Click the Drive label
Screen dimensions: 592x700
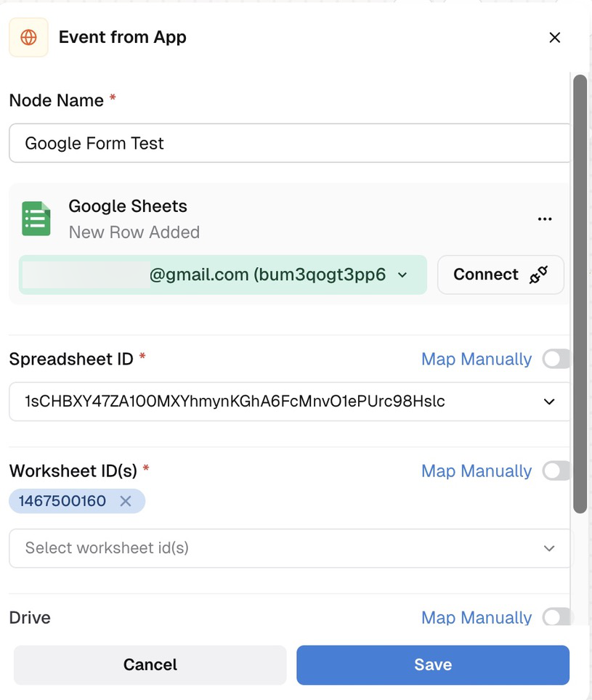tap(30, 618)
